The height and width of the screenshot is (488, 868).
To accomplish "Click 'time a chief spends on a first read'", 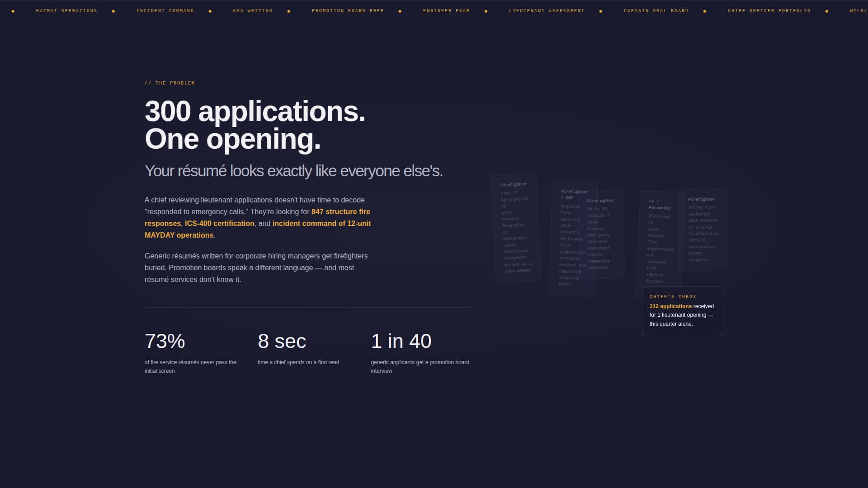I will 298,362.
